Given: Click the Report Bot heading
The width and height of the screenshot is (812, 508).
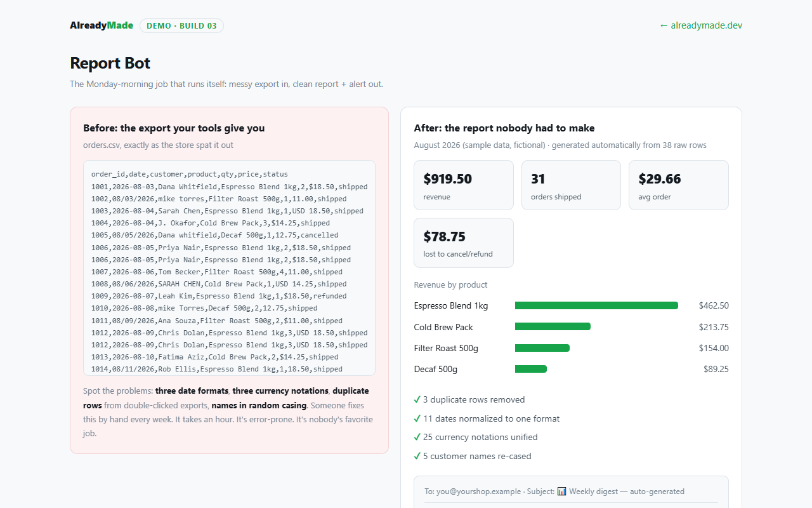Looking at the screenshot, I should click(x=110, y=63).
